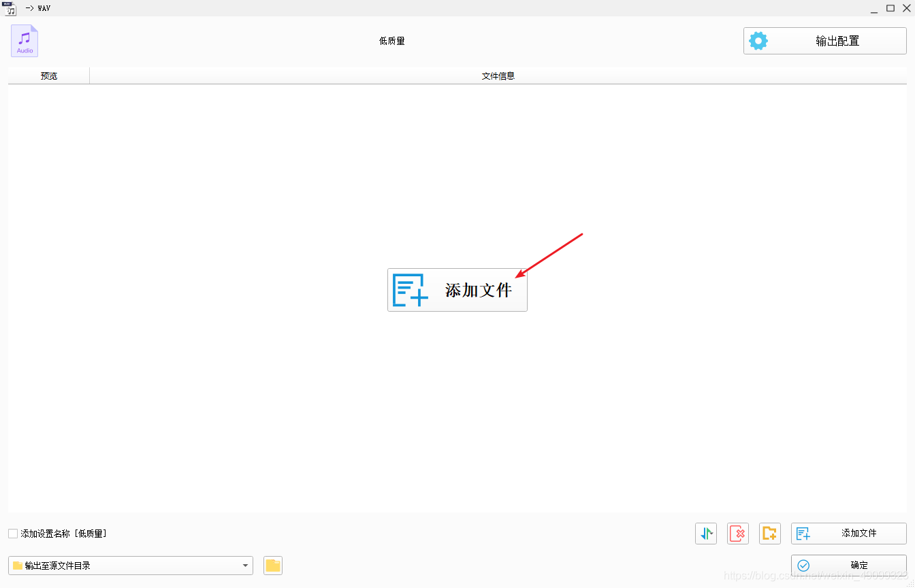The height and width of the screenshot is (588, 915).
Task: Click the 低质量 quality label
Action: pyautogui.click(x=392, y=41)
